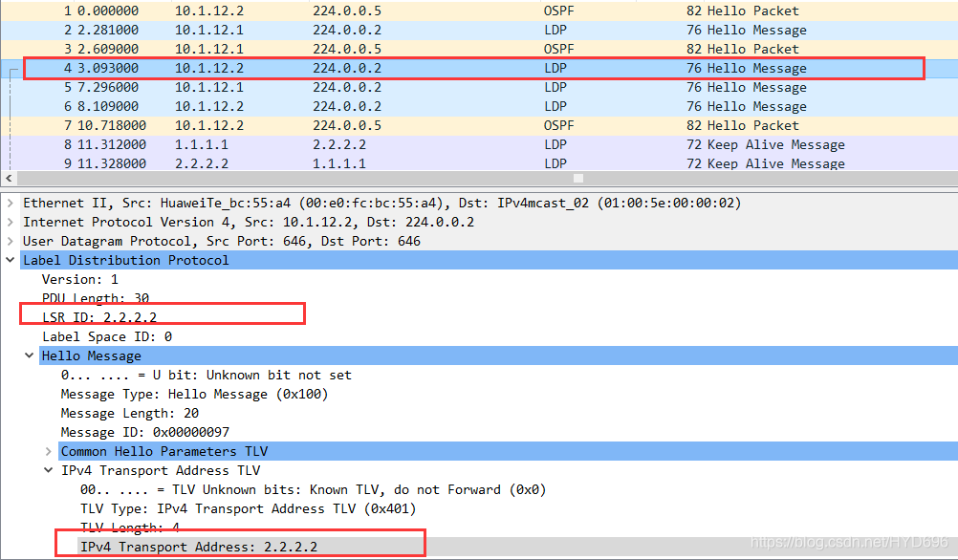Click source 10.1.12.2 in packet 6

pyautogui.click(x=209, y=106)
